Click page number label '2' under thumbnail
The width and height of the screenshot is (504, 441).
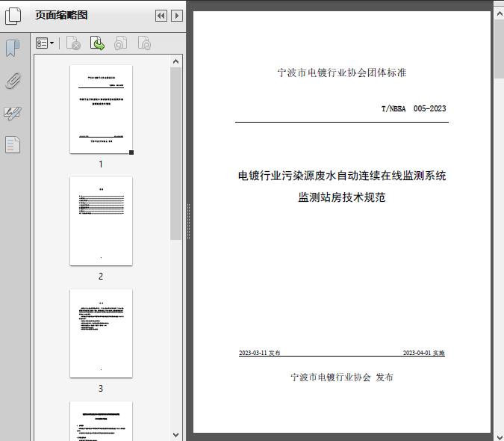click(x=101, y=276)
